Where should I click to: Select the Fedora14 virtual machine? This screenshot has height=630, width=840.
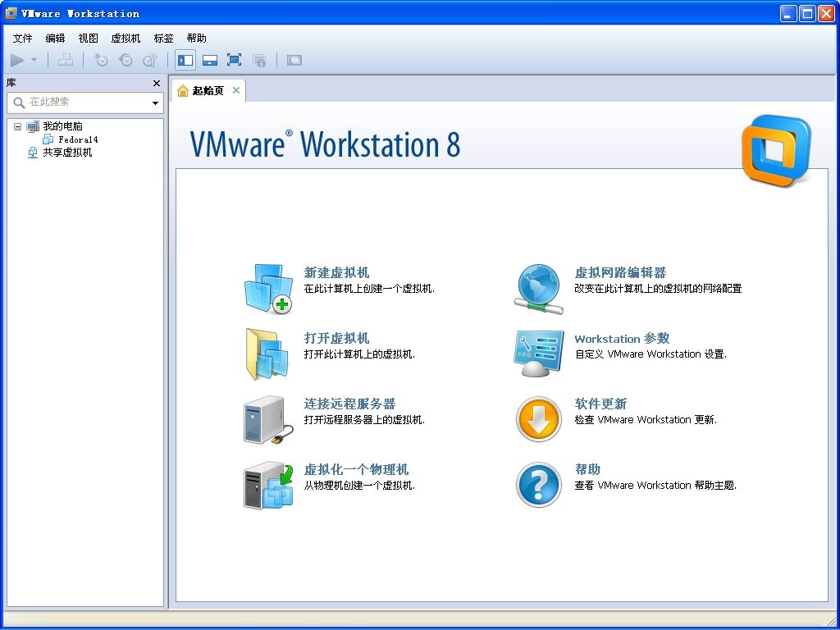78,139
